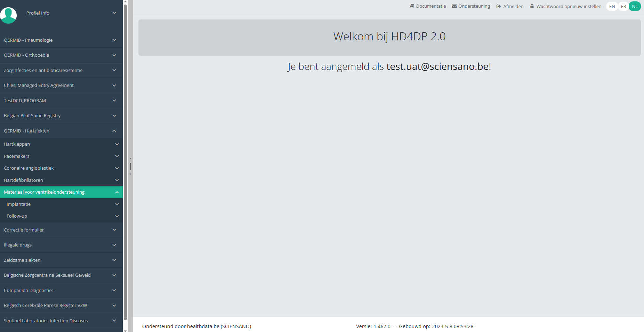Click the lock icon for password reset
Image resolution: width=644 pixels, height=332 pixels.
click(532, 6)
